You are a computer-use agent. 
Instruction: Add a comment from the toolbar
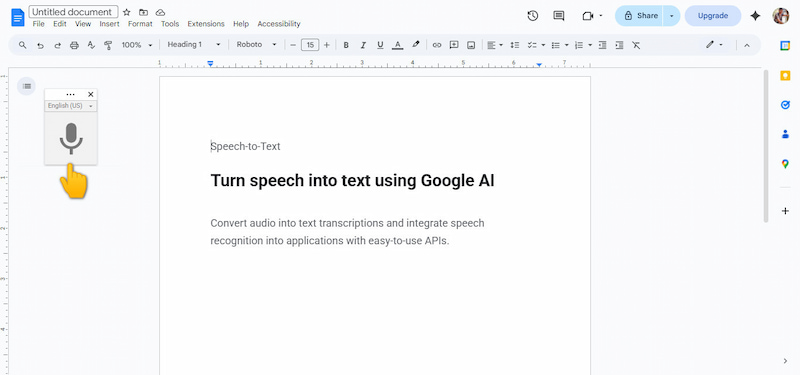454,45
